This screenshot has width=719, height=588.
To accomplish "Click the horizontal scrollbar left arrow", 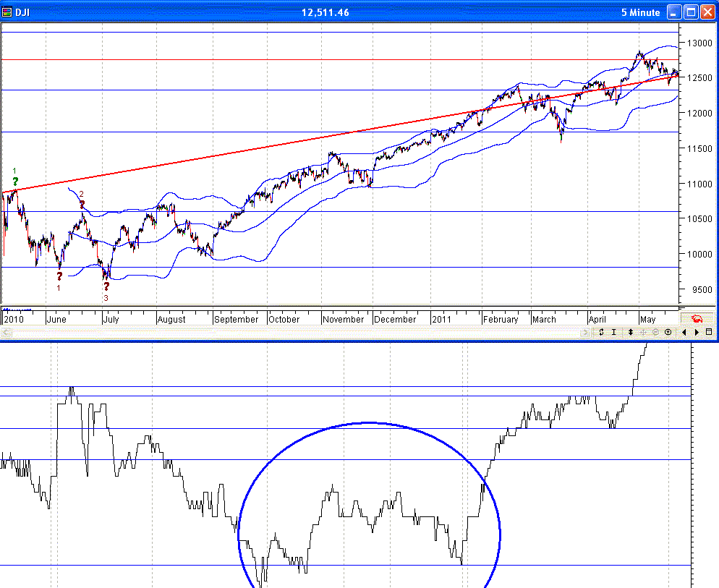I will click(x=6, y=333).
